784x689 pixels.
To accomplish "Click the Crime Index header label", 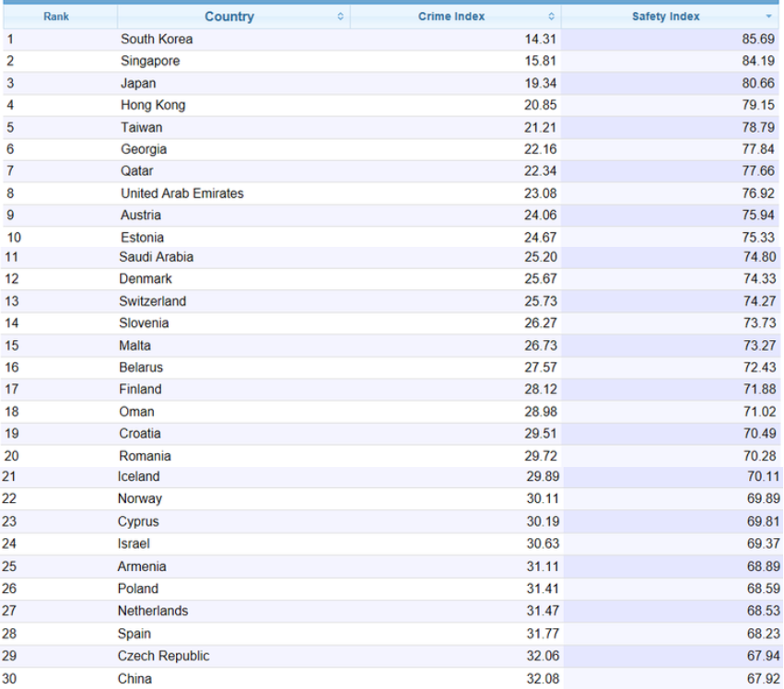I will tap(451, 17).
